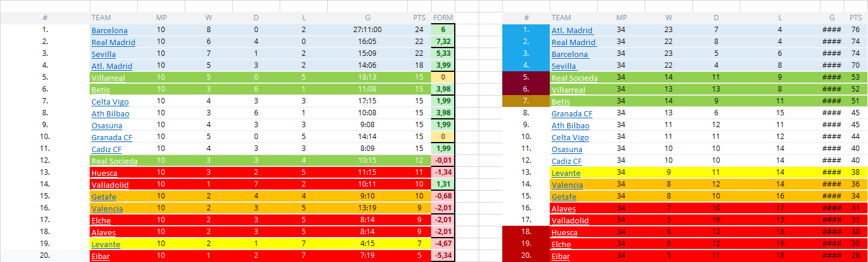
Task: Select the gold rank cell '7.' beside Betis
Action: [526, 102]
